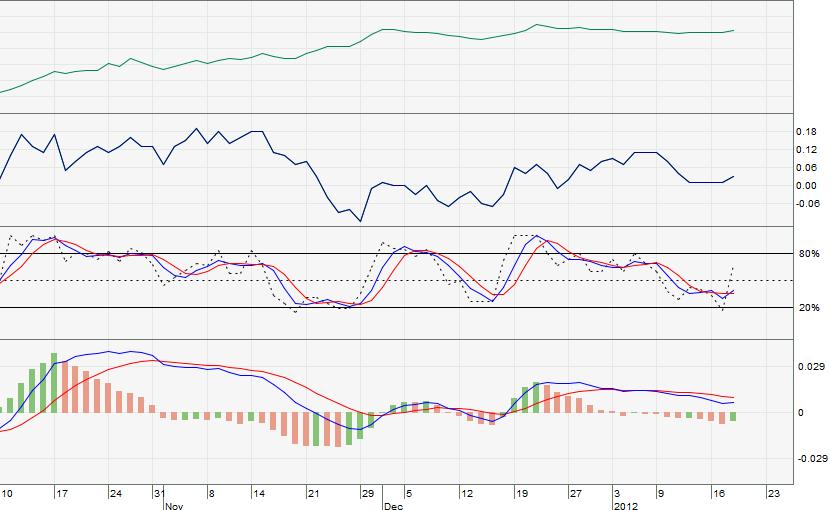
Task: Click the 0 label on MACD axis
Action: [x=801, y=412]
